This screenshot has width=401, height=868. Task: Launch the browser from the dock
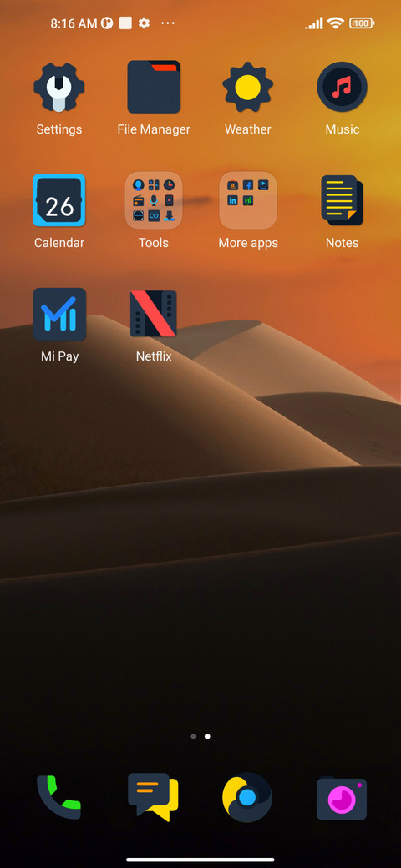[x=247, y=797]
